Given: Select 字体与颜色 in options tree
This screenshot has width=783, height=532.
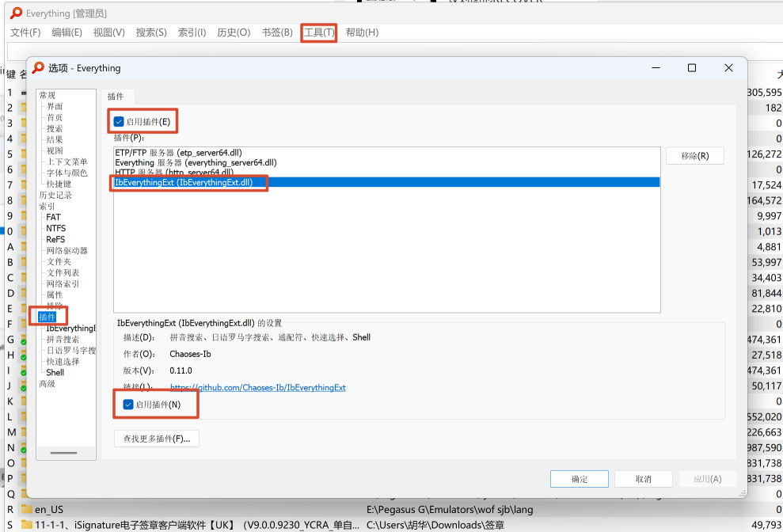Looking at the screenshot, I should (x=67, y=173).
